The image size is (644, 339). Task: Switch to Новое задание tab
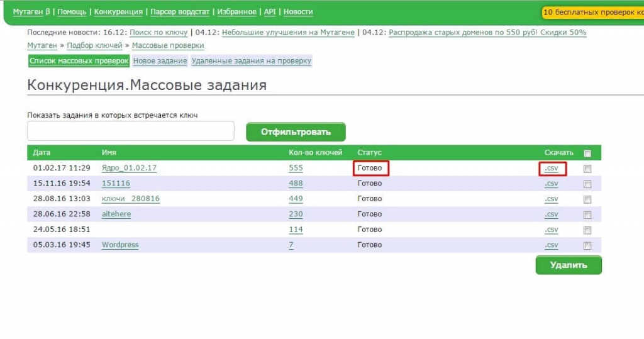point(160,61)
